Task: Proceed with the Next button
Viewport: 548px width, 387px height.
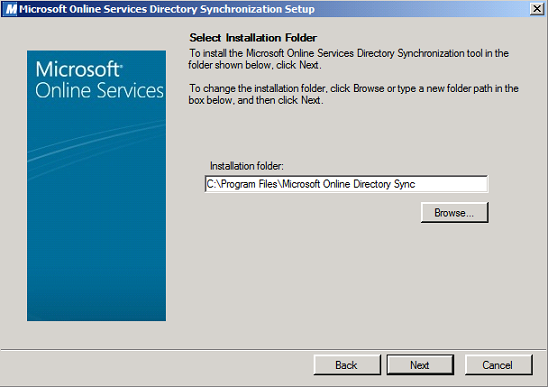Action: [420, 365]
